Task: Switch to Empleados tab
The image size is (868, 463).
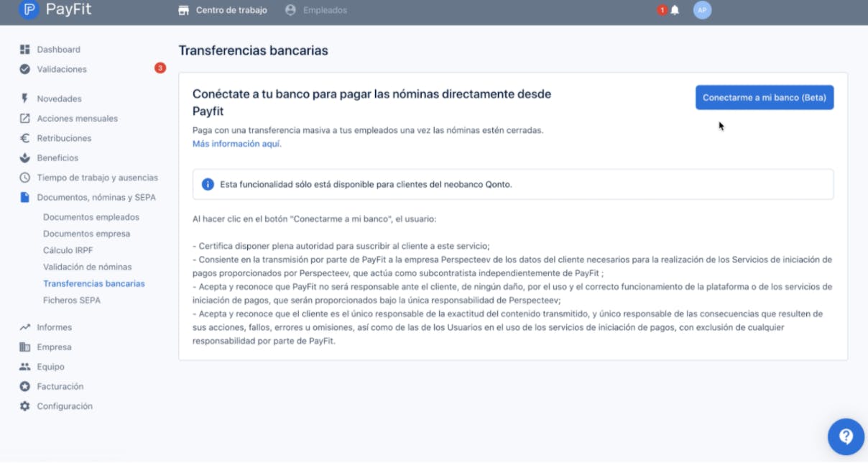Action: [x=316, y=10]
